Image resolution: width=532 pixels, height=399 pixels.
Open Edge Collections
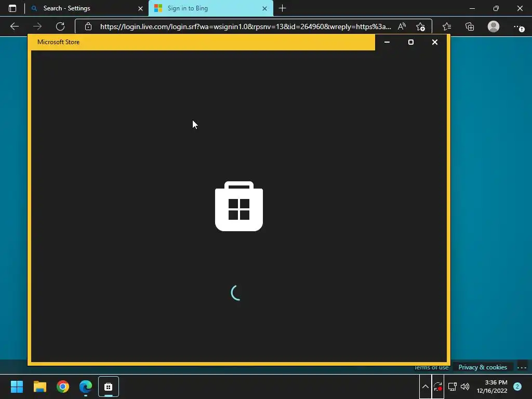470,26
